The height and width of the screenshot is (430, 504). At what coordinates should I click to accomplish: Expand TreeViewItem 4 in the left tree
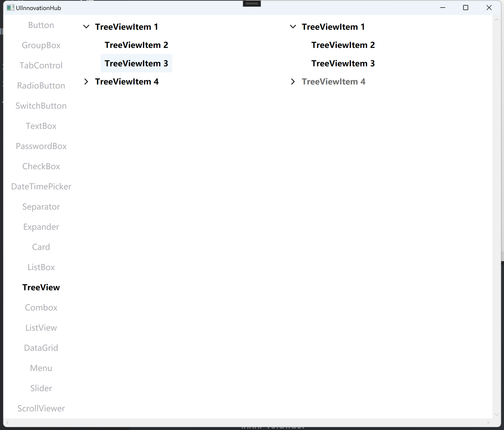pyautogui.click(x=86, y=81)
